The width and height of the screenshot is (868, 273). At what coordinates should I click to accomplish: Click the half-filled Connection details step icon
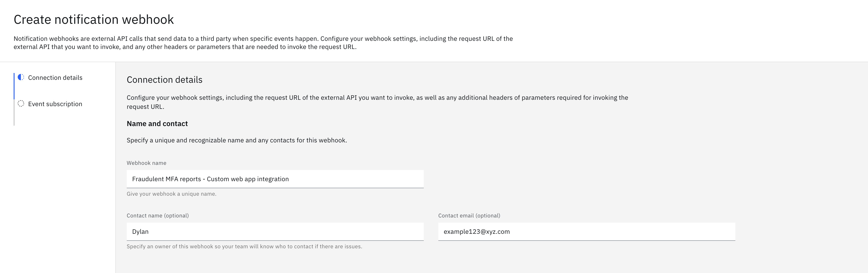(x=21, y=77)
